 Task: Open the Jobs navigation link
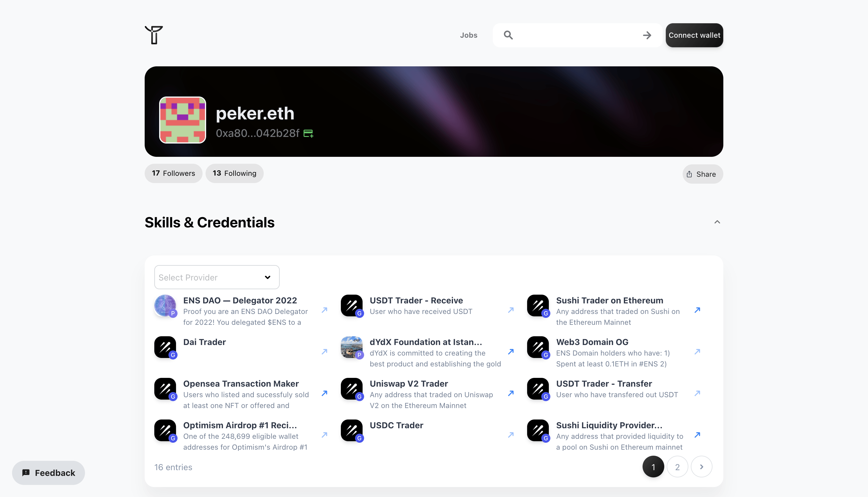468,35
